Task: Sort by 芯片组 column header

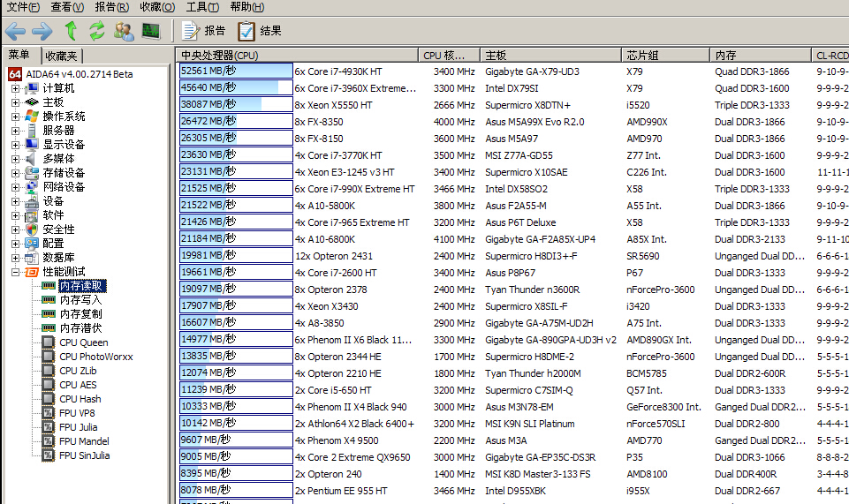Action: pos(665,55)
